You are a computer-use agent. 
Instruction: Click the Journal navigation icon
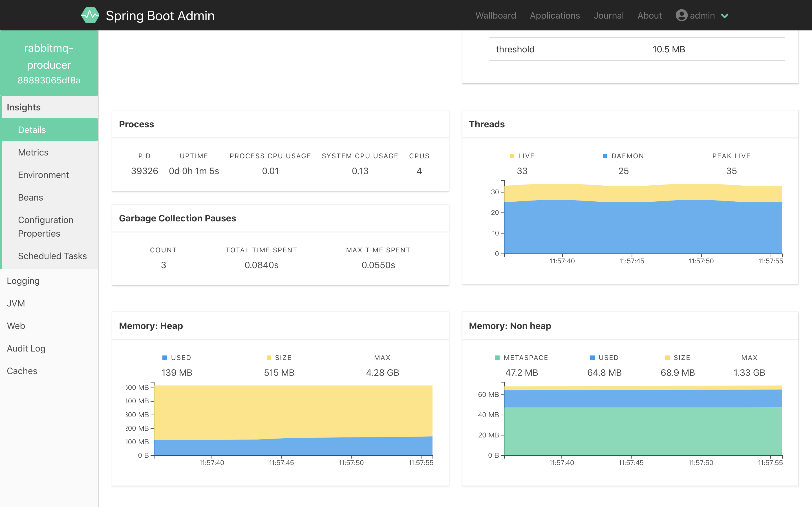pos(608,15)
